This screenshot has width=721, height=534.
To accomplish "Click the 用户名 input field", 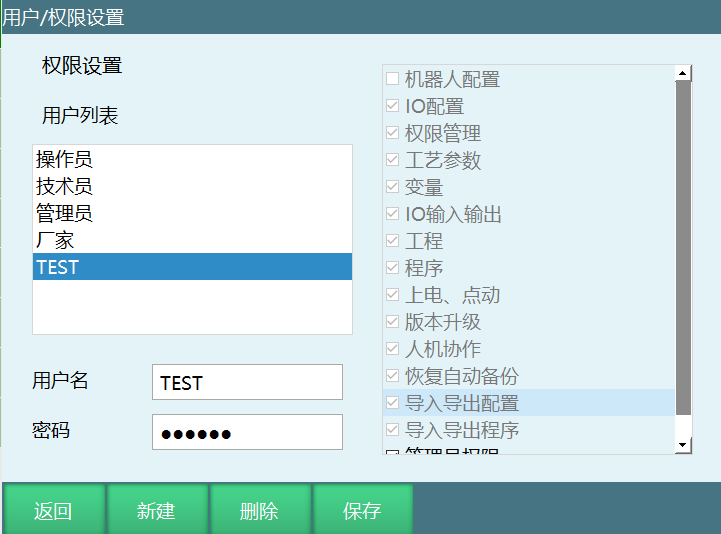I will tap(247, 382).
